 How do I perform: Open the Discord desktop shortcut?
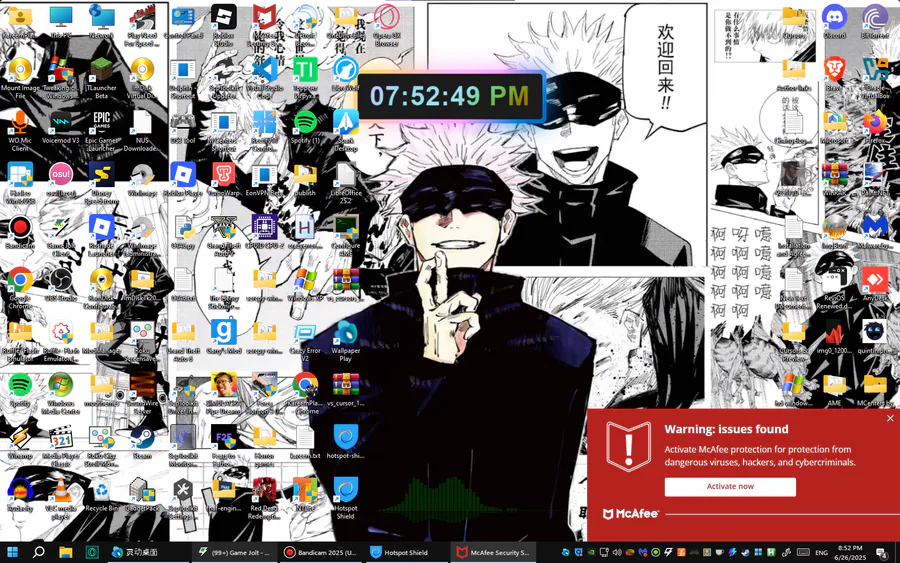point(835,22)
